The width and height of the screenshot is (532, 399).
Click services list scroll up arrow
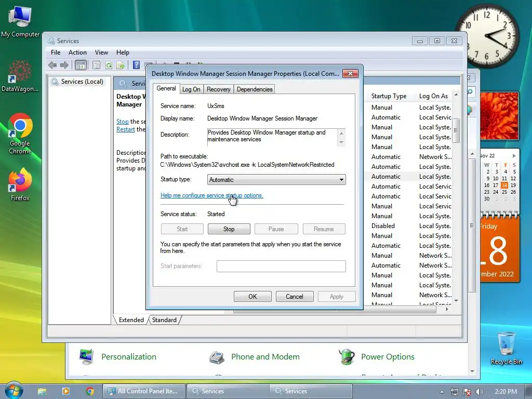point(456,95)
